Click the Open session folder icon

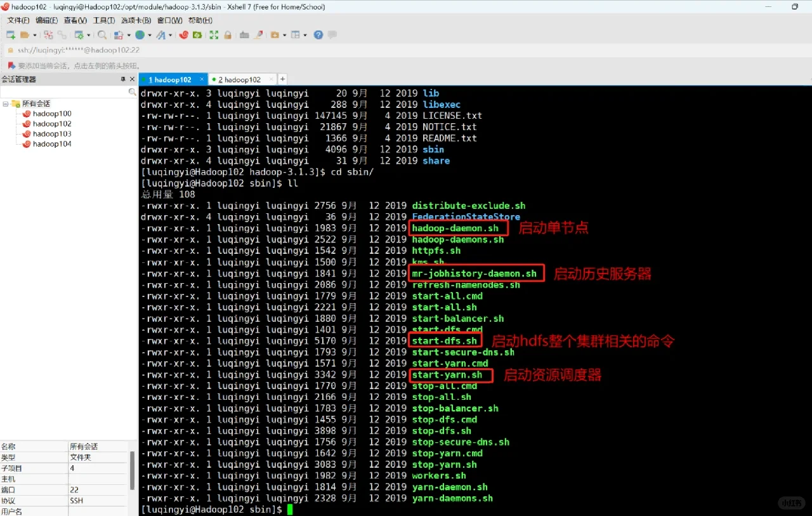(25, 35)
